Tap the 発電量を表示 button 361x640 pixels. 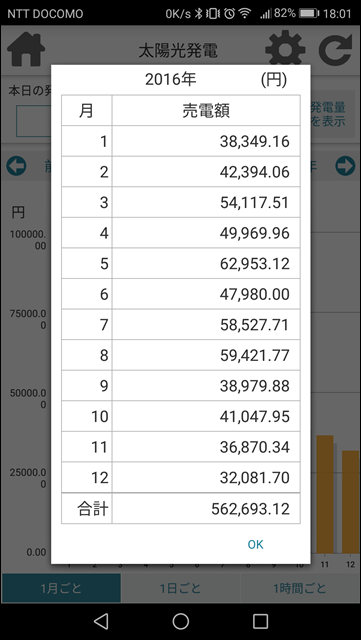pyautogui.click(x=328, y=114)
